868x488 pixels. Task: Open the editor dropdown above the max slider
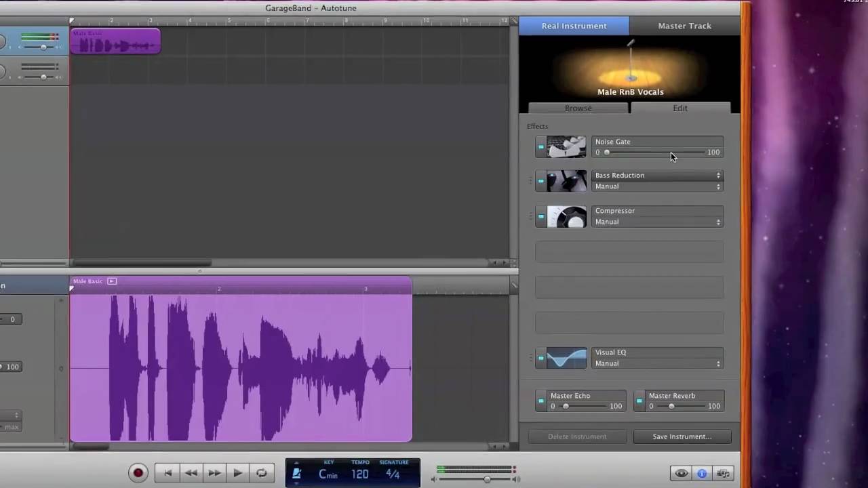coord(11,415)
